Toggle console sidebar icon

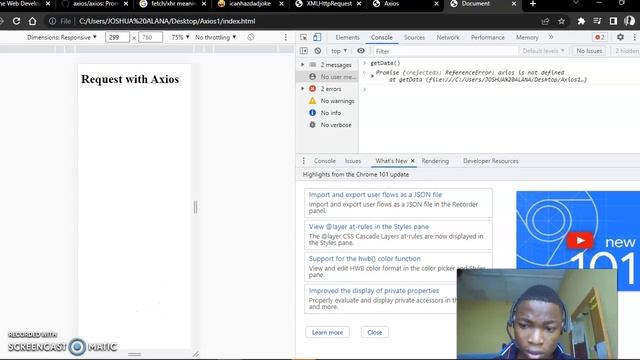304,51
